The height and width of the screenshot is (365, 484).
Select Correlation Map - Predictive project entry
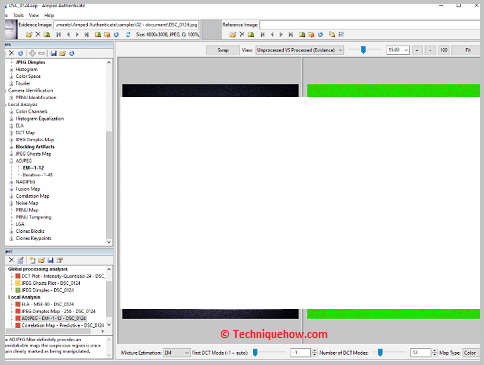60,325
